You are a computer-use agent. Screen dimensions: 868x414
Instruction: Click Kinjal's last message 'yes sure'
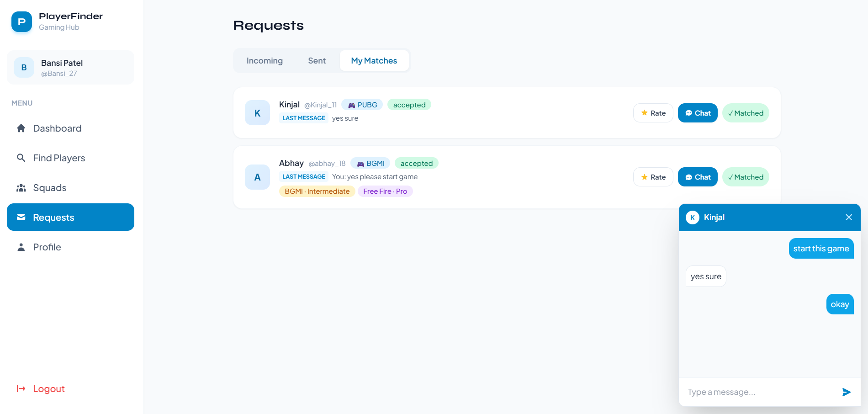[345, 118]
